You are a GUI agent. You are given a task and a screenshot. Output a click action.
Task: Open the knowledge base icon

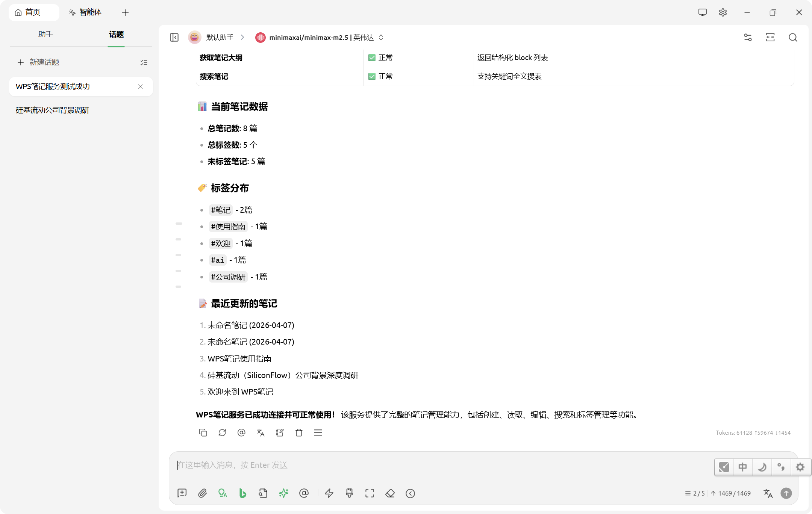click(x=263, y=493)
